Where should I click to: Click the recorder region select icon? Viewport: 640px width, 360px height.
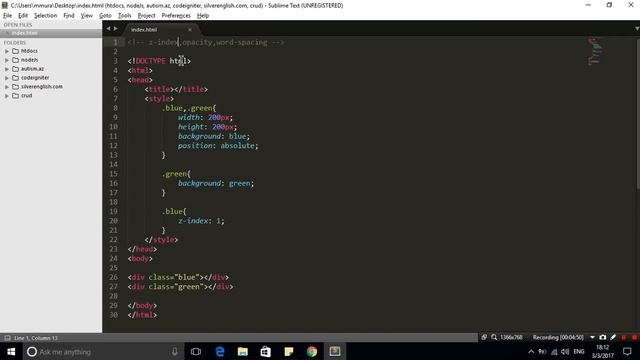pos(484,338)
